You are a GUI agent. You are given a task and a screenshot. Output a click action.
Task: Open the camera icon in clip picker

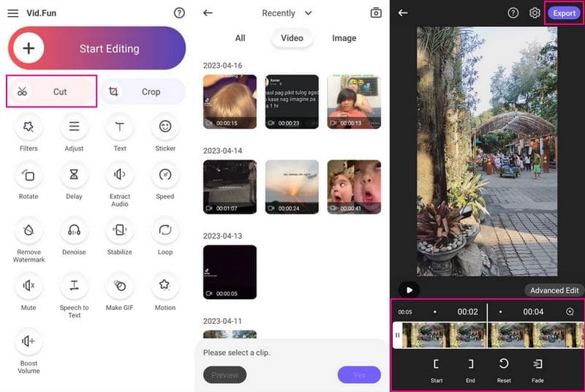click(376, 13)
